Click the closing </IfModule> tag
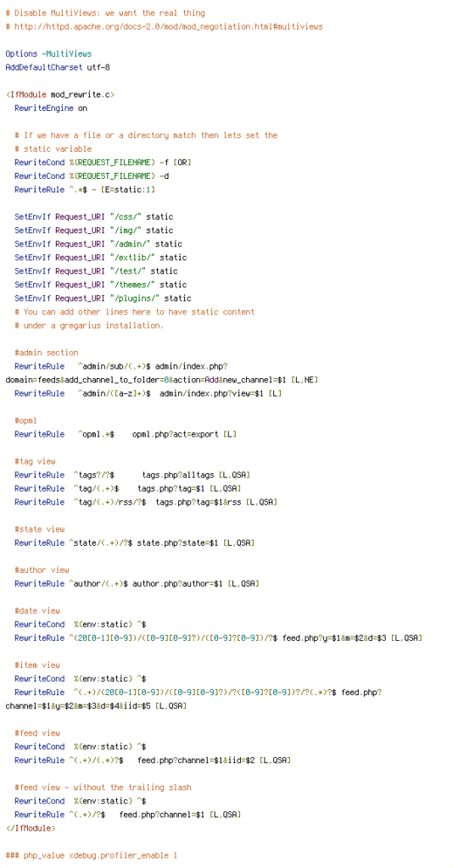This screenshot has width=453, height=868. click(31, 828)
